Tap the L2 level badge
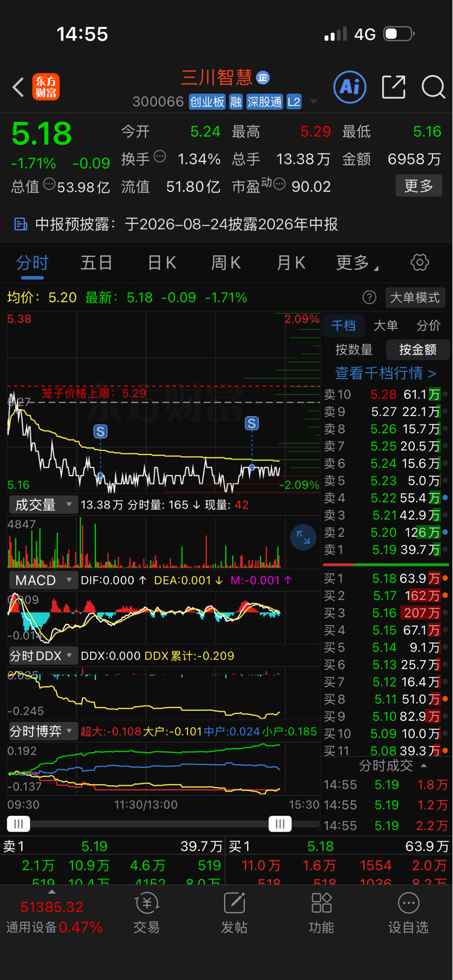The image size is (453, 980). tap(294, 102)
